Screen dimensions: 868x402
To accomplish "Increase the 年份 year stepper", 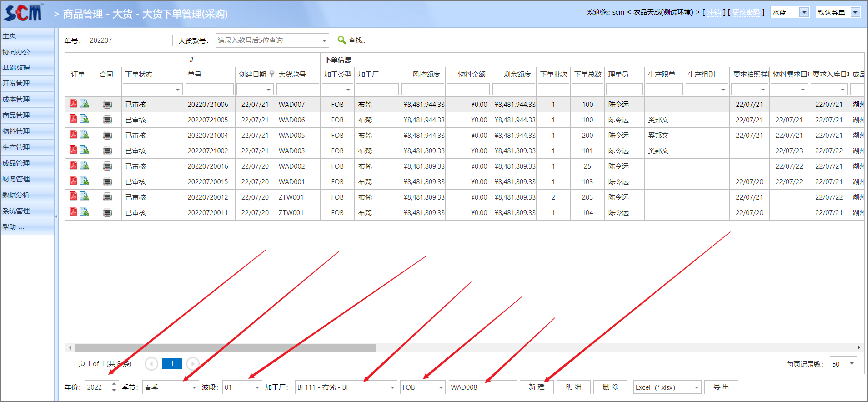I will (x=114, y=384).
